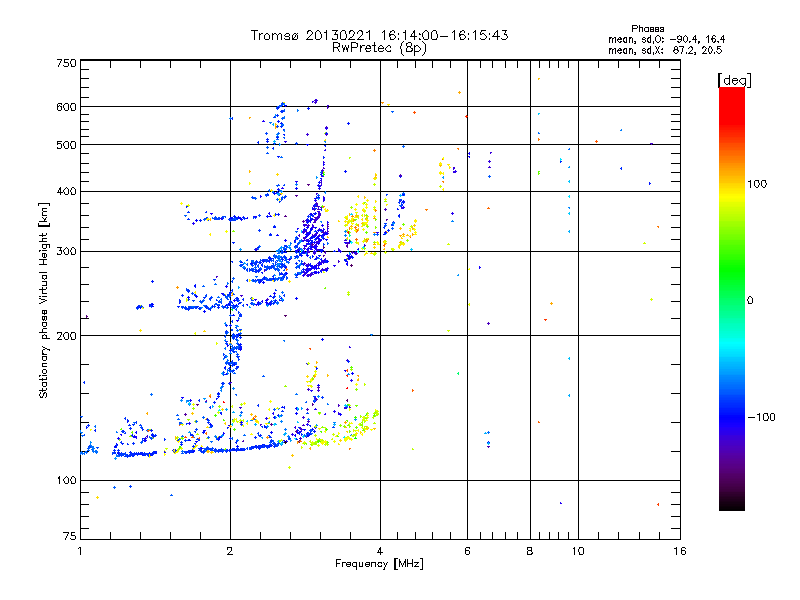This screenshot has width=800, height=600.
Task: Click the "mean, sd,O: -90.4, 16.4" statistics line
Action: click(666, 39)
